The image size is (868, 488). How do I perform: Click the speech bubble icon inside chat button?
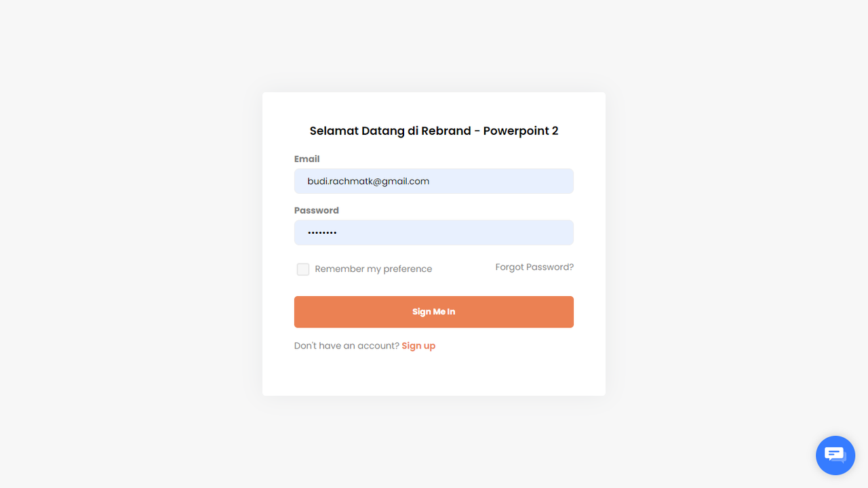coord(835,454)
